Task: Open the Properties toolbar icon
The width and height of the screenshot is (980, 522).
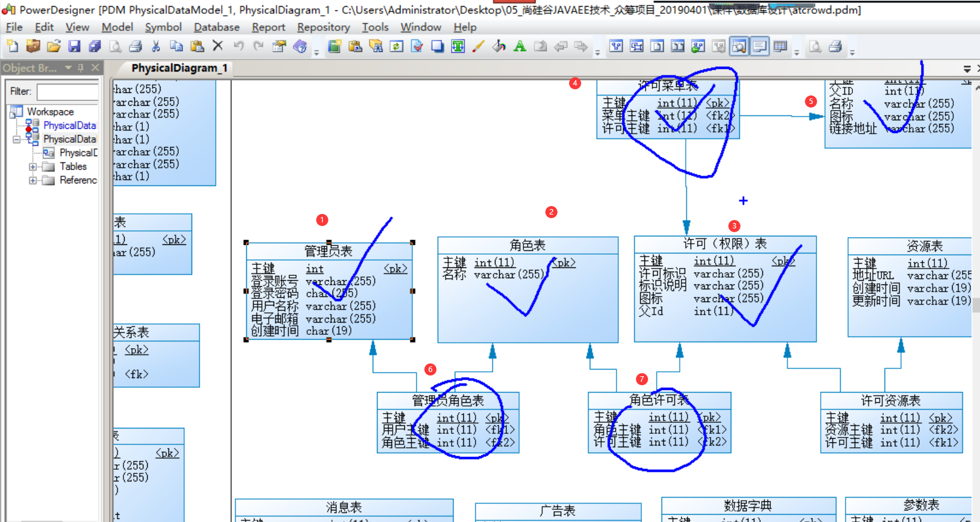Action: point(279,46)
